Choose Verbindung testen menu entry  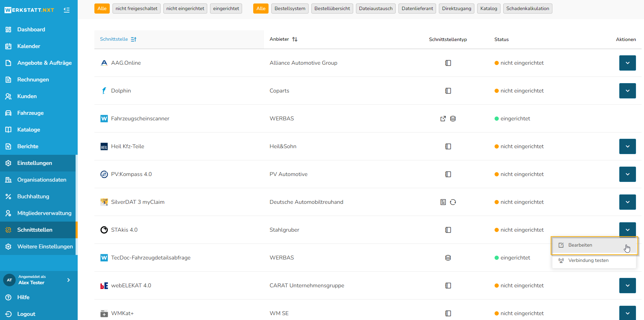594,261
